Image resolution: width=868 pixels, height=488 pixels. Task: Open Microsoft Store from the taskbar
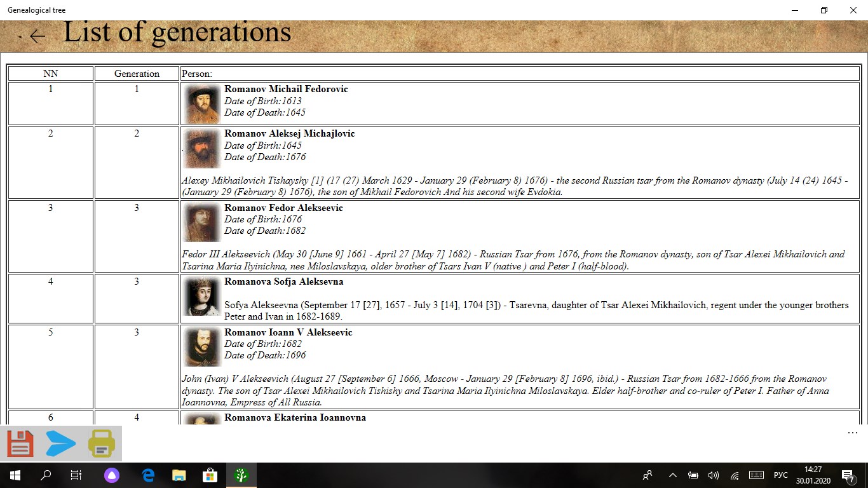tap(210, 475)
